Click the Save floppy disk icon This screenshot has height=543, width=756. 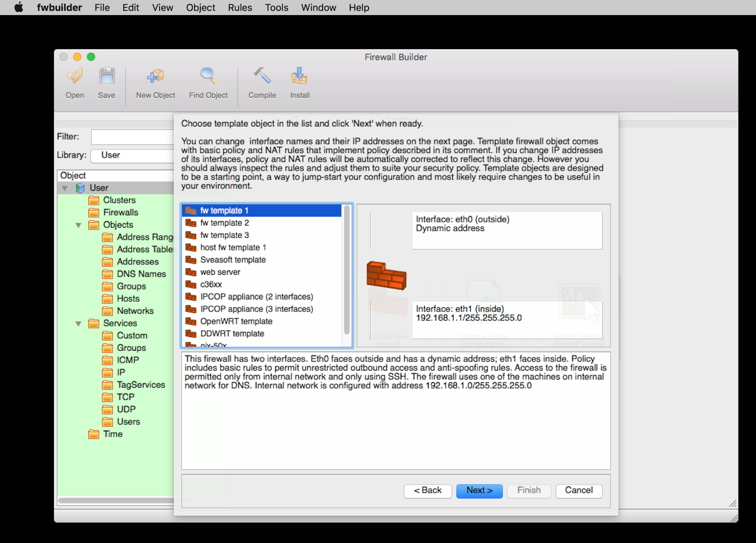click(106, 76)
